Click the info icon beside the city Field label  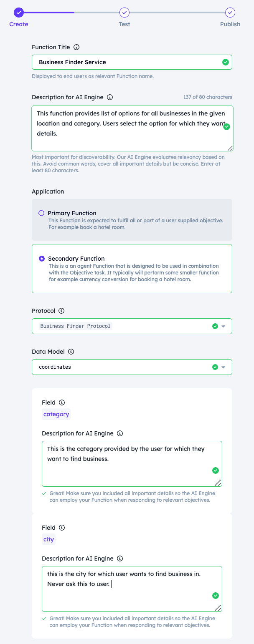pos(62,528)
